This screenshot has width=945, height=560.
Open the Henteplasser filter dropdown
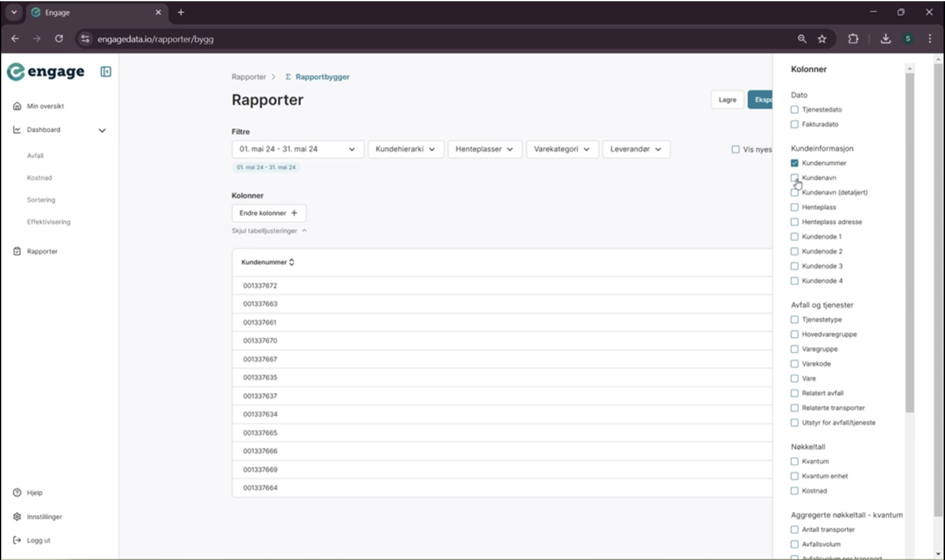[484, 149]
